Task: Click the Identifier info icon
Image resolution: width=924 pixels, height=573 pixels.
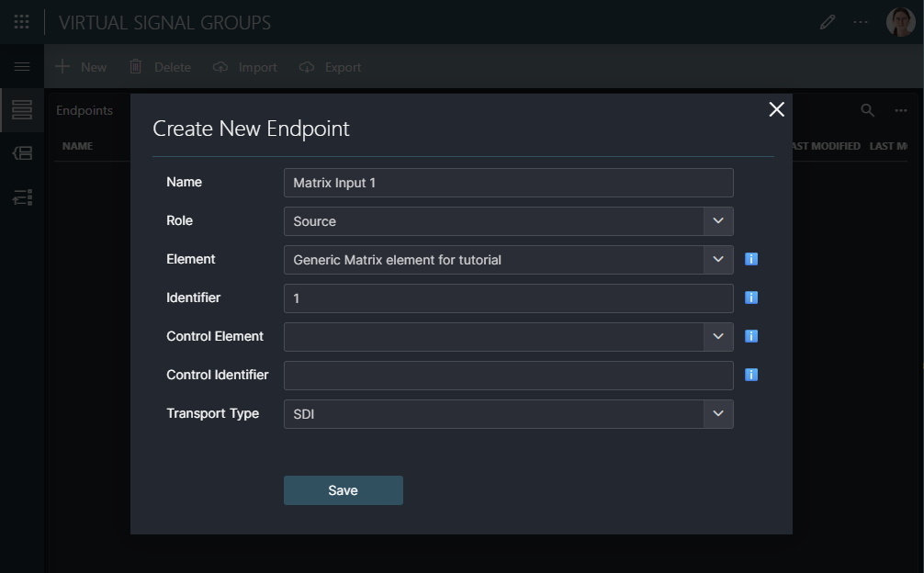Action: coord(750,298)
